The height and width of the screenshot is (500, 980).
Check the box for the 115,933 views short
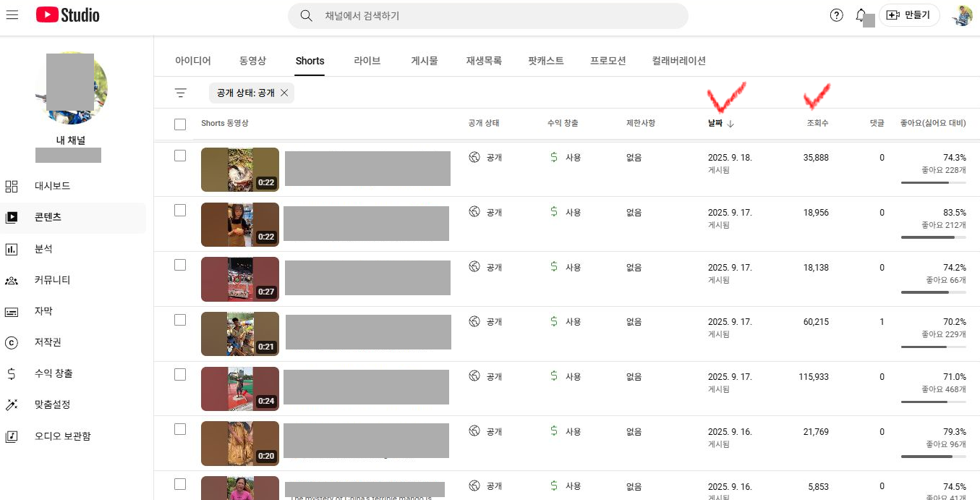click(x=180, y=375)
